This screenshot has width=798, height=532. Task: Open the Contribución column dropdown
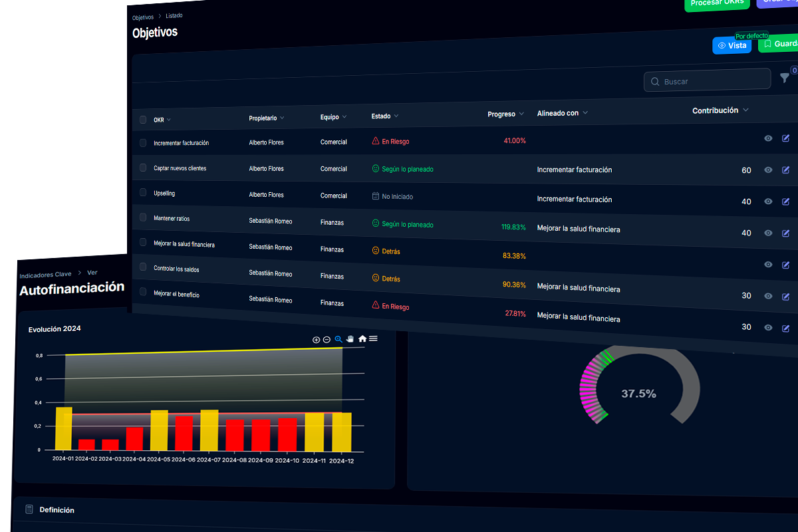[x=745, y=110]
